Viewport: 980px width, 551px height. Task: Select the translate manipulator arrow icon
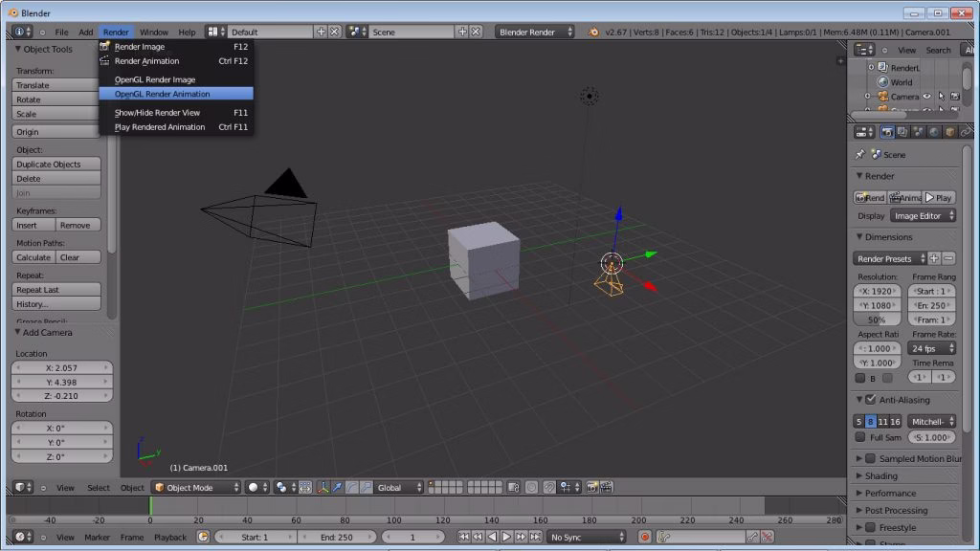coord(337,487)
